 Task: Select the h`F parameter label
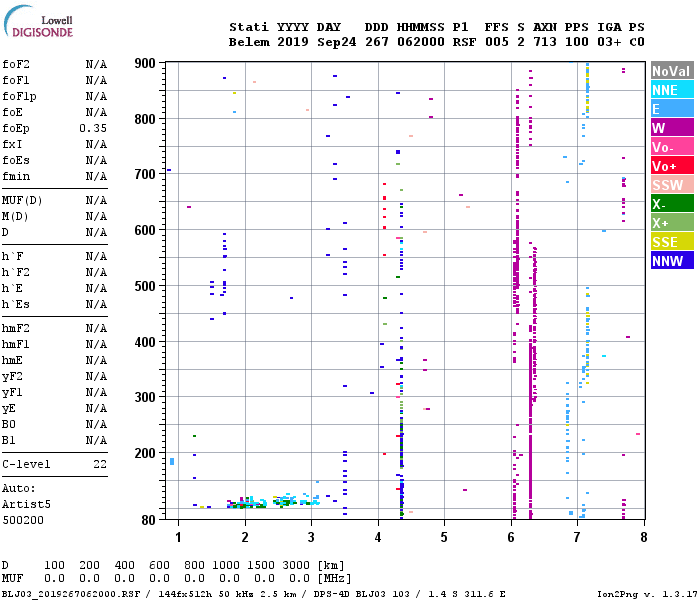coord(12,256)
